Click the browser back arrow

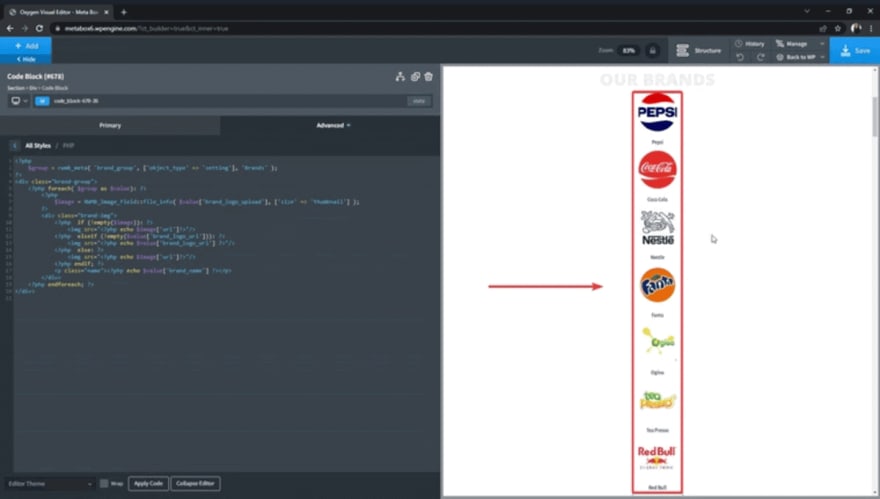10,28
